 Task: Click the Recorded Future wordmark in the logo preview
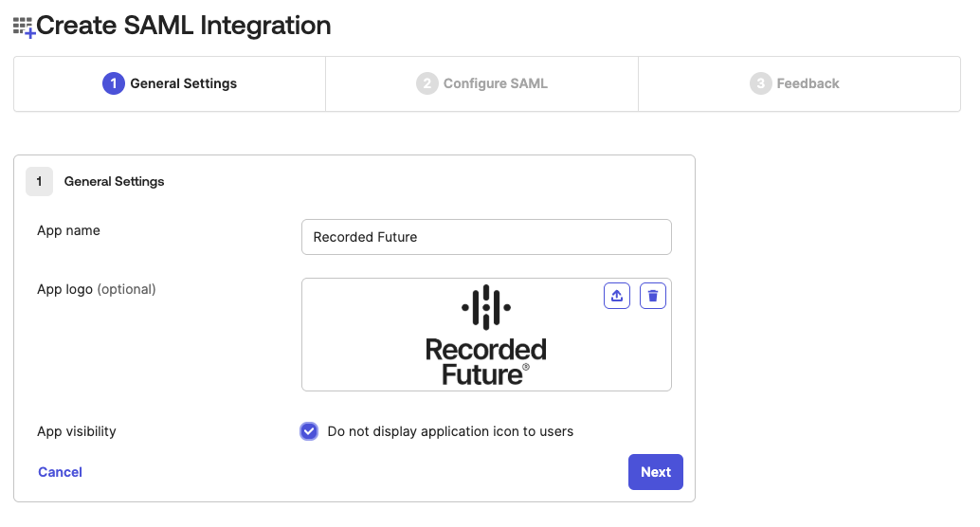pos(486,361)
